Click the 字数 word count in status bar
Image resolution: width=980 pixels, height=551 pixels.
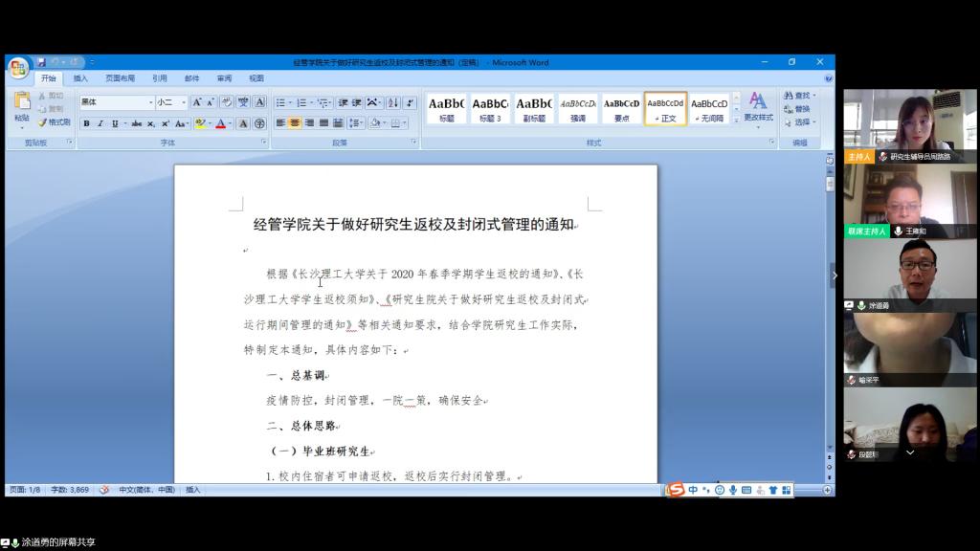[69, 490]
